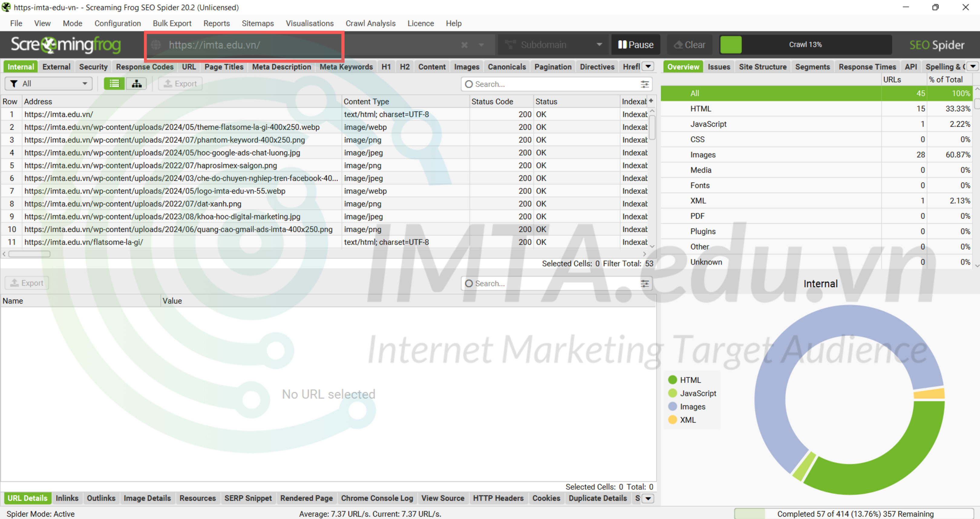Export the Internal tab data
Viewport: 980px width, 519px height.
180,84
